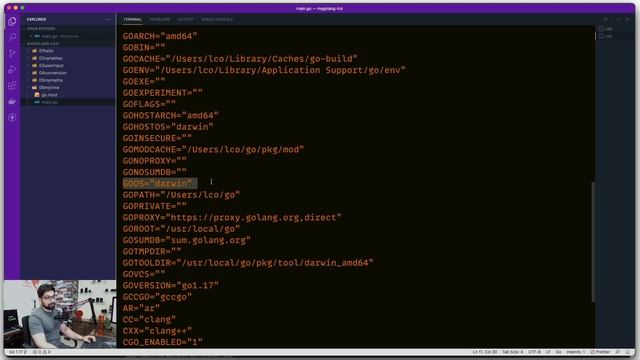This screenshot has width=640, height=360.
Task: Click the Explorer panel more actions icon
Action: click(x=108, y=19)
